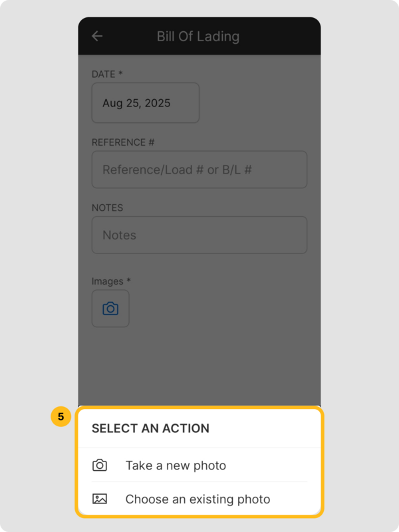Open the date picker showing Aug 25, 2025

point(145,103)
